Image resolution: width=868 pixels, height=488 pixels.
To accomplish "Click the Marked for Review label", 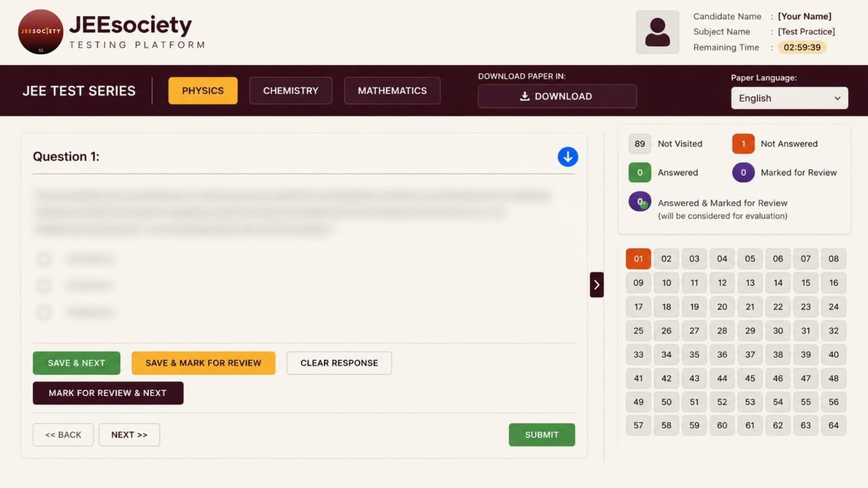I will (x=799, y=173).
